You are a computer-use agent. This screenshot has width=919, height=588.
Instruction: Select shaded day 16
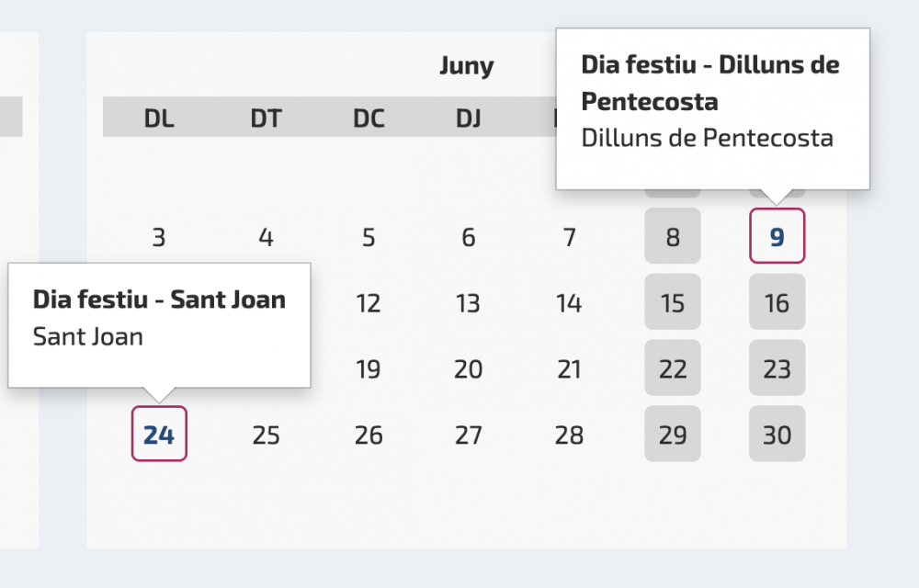tap(777, 302)
